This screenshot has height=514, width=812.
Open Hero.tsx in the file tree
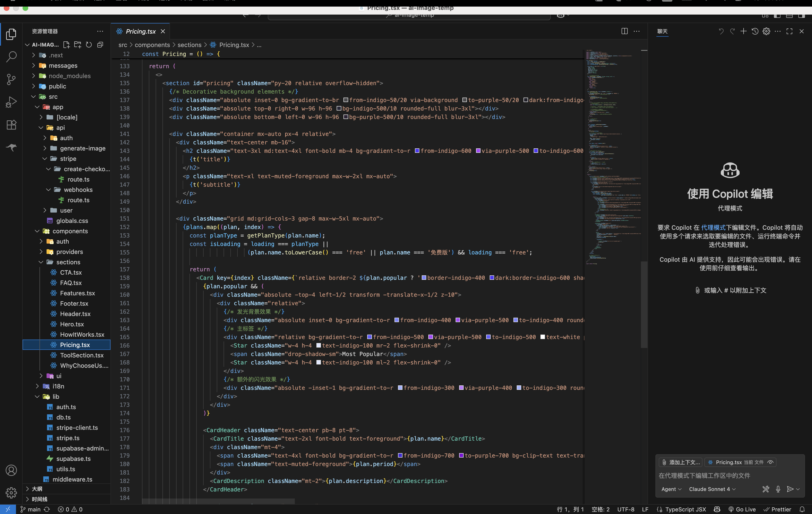[72, 324]
